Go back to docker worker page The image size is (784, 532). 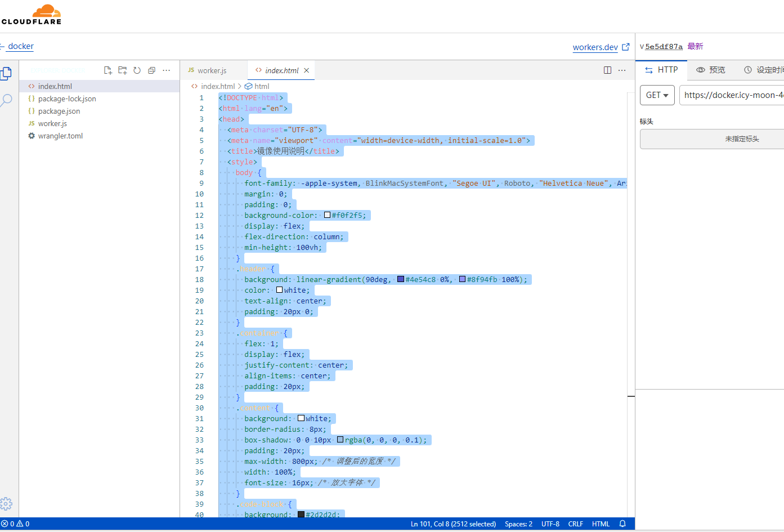[x=20, y=46]
